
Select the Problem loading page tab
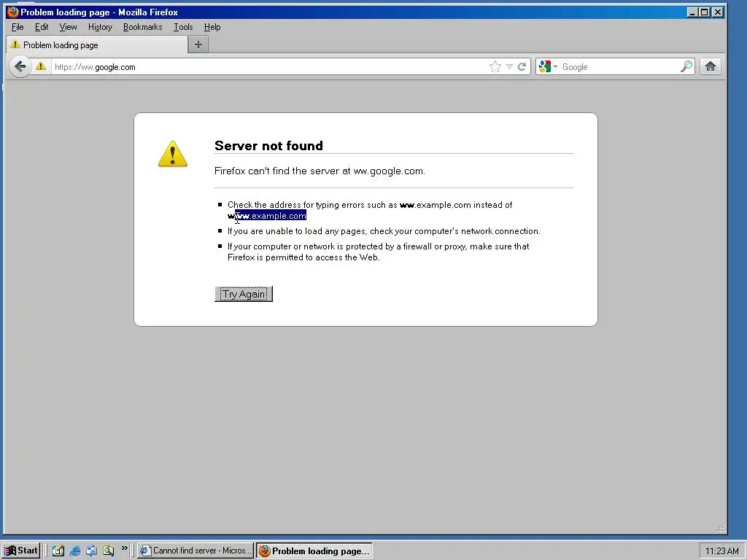point(97,44)
